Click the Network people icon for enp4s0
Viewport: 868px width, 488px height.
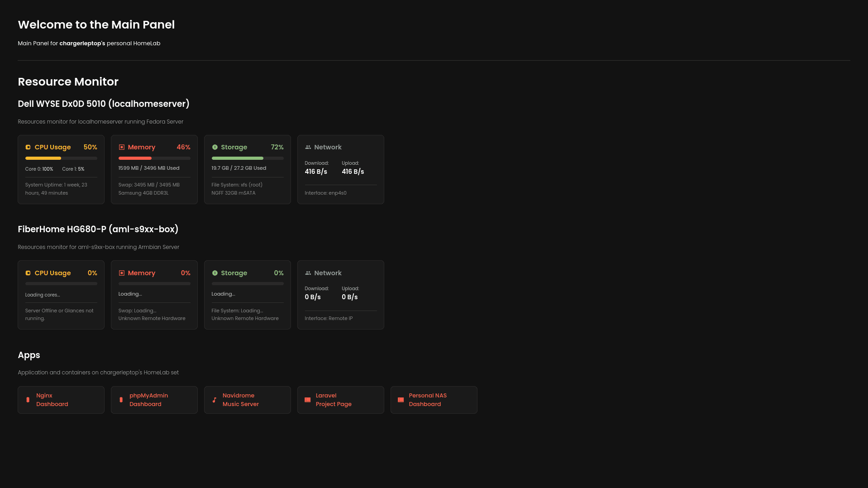pyautogui.click(x=308, y=147)
